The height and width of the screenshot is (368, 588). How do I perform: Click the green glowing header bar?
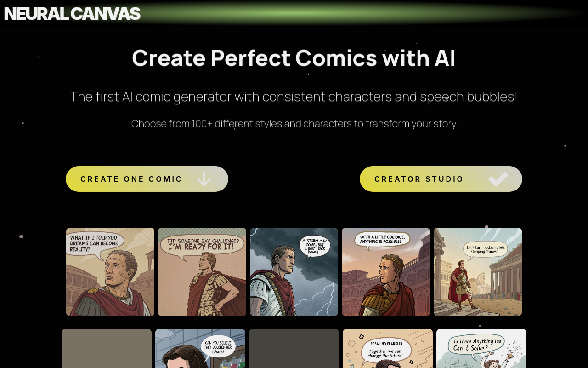tap(322, 12)
